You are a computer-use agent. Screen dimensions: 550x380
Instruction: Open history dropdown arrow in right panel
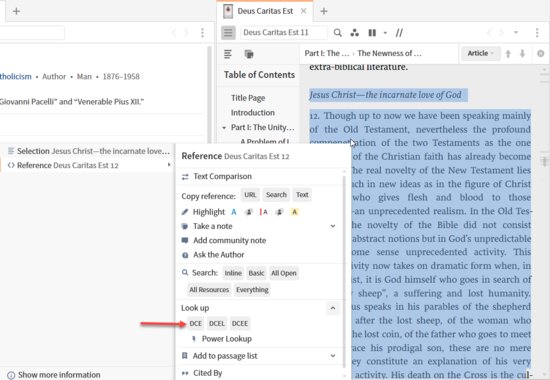pos(516,33)
